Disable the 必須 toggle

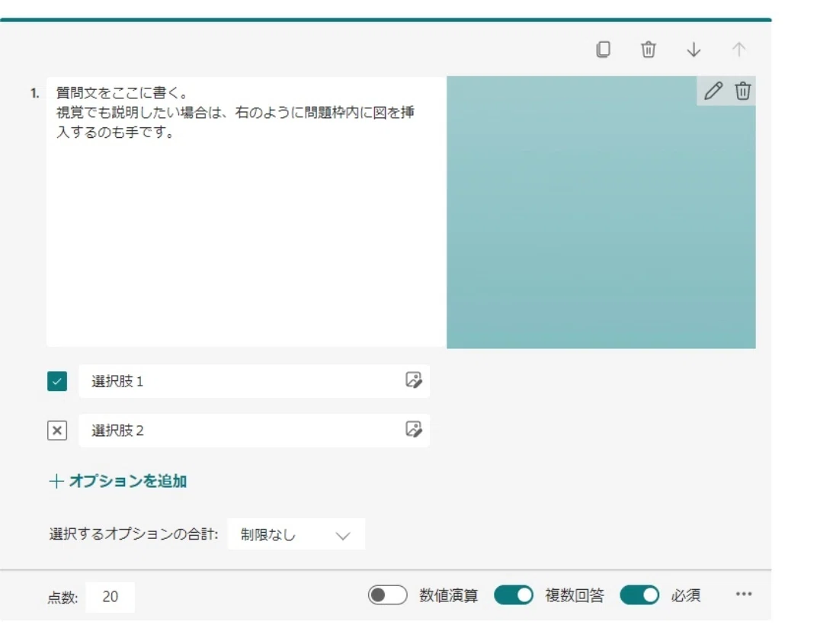(639, 594)
